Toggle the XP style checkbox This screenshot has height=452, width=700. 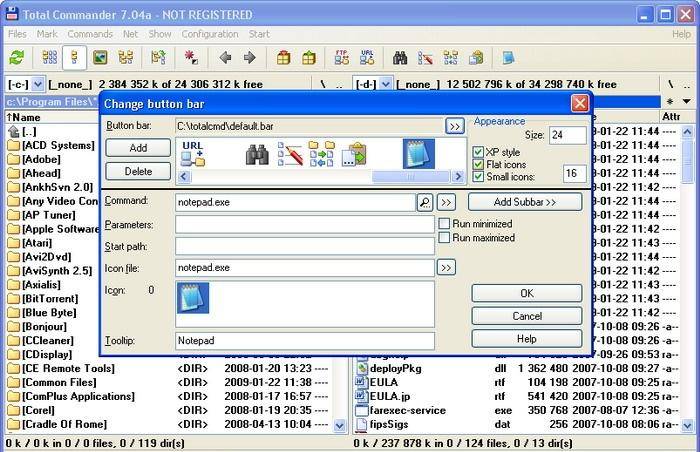click(478, 152)
